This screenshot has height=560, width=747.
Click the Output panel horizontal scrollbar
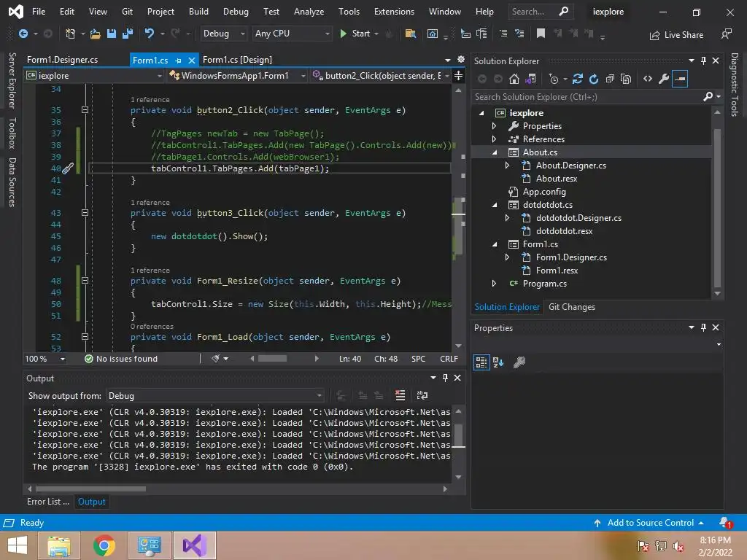tap(90, 489)
